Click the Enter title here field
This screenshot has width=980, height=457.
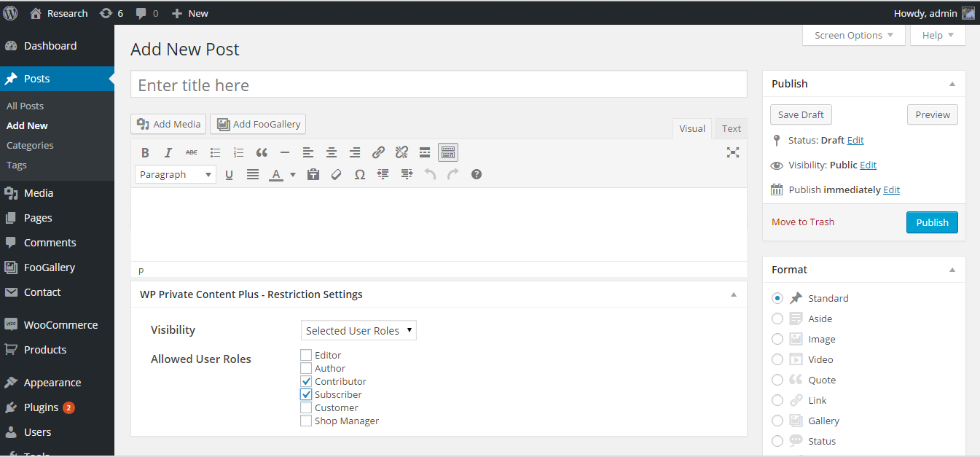coord(439,85)
